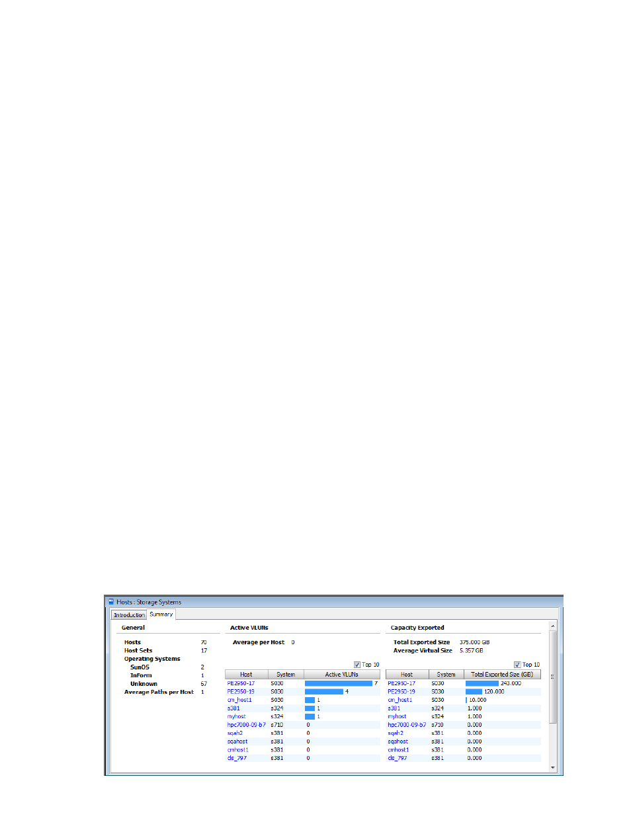Click the Host Sets label
The height and width of the screenshot is (840, 631).
click(x=138, y=651)
